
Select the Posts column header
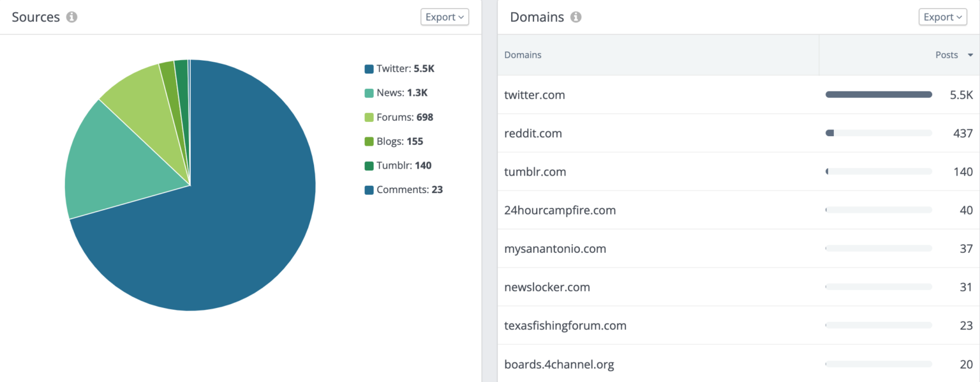(x=947, y=55)
